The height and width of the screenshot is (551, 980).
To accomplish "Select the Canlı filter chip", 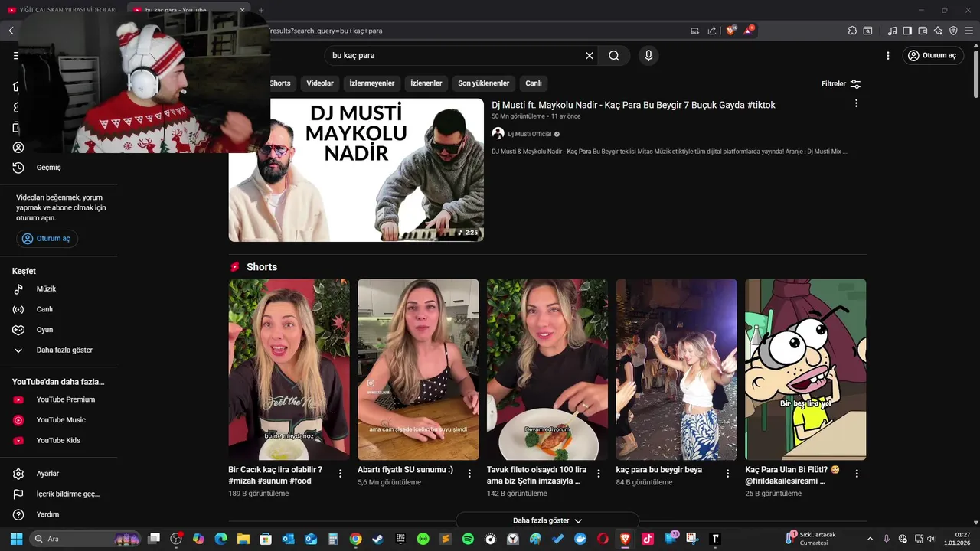I will coord(534,83).
